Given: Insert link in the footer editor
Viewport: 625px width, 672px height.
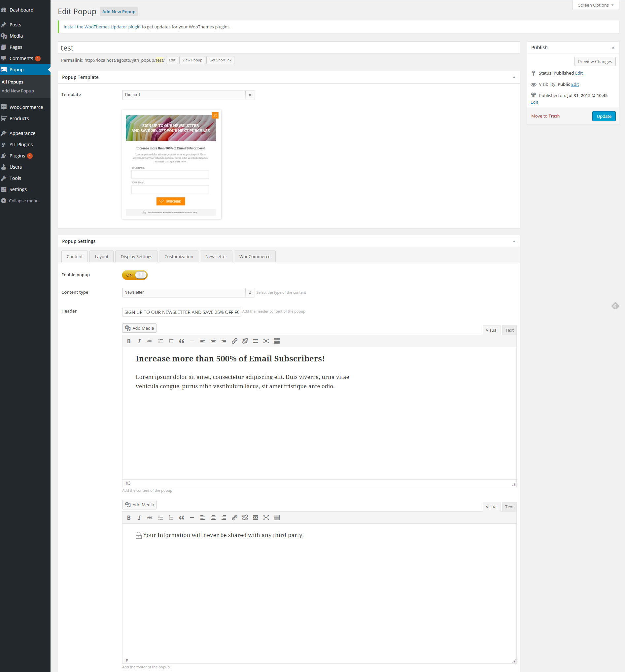Looking at the screenshot, I should [234, 518].
